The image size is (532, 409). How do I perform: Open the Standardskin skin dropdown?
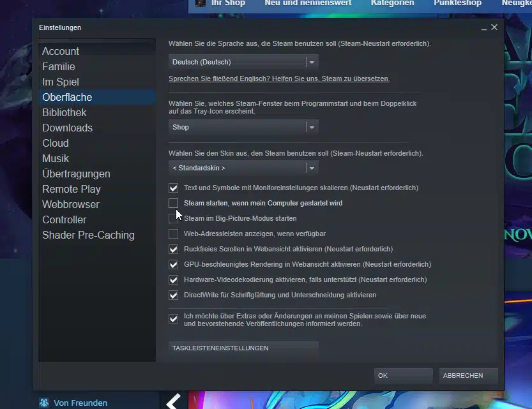click(x=243, y=168)
